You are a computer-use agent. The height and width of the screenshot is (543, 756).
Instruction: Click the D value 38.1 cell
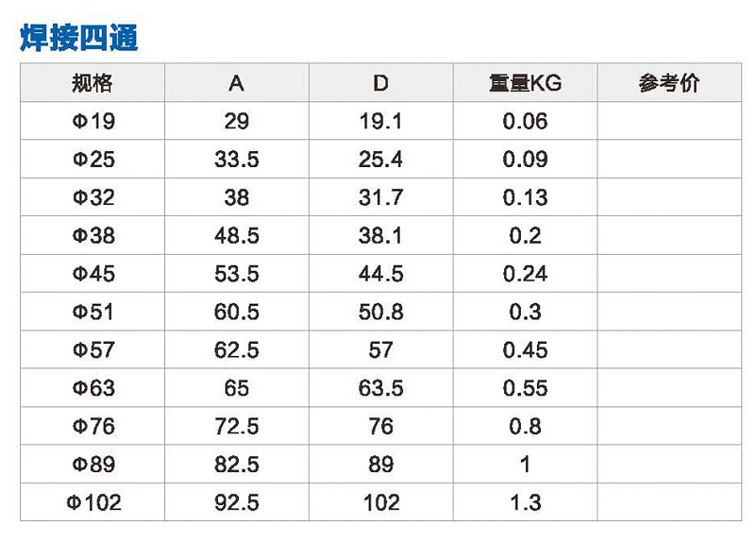tap(381, 235)
